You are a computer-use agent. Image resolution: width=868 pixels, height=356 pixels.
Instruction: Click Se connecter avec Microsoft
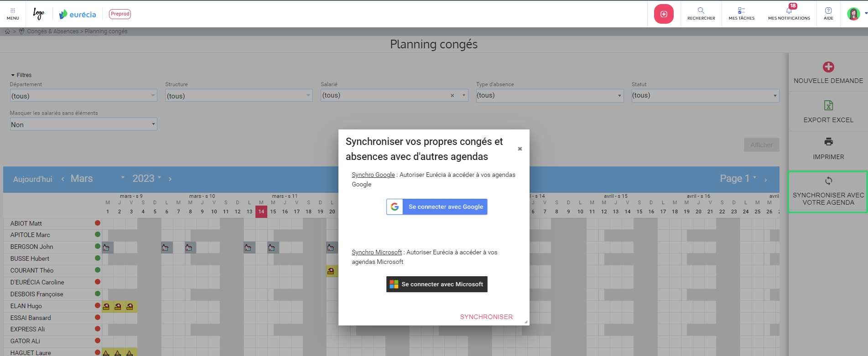coord(437,284)
